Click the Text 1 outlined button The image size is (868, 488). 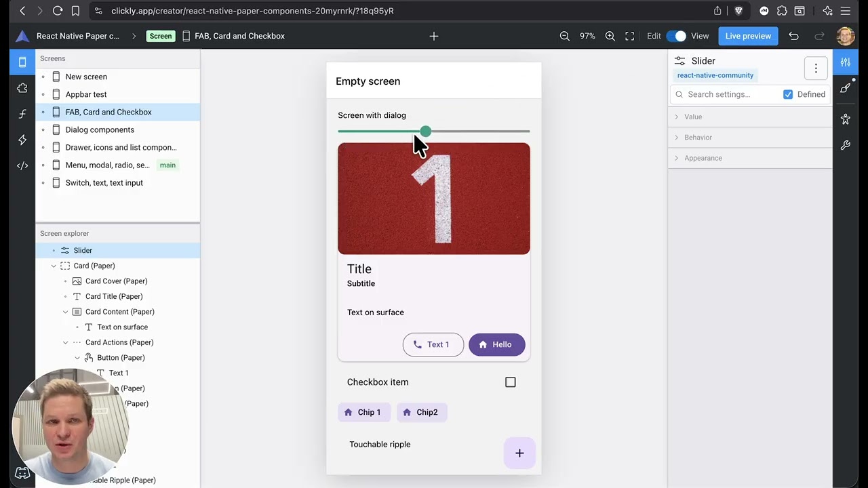point(433,344)
